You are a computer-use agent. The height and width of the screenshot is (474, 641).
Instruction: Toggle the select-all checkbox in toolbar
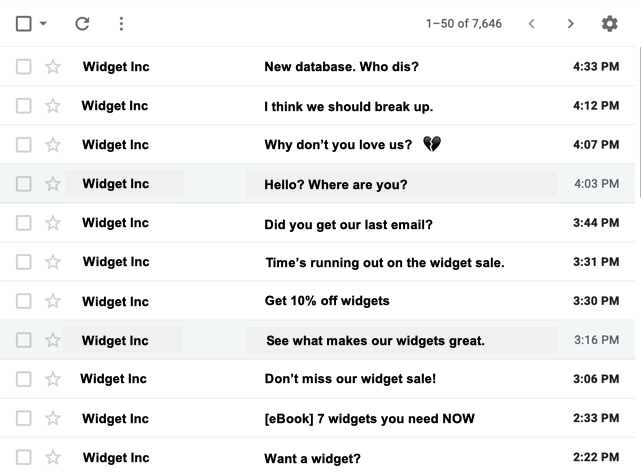click(x=24, y=23)
